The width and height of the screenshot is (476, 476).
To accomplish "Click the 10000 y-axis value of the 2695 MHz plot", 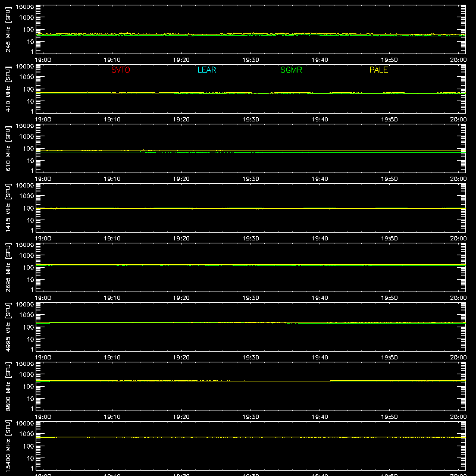I will pyautogui.click(x=25, y=245).
